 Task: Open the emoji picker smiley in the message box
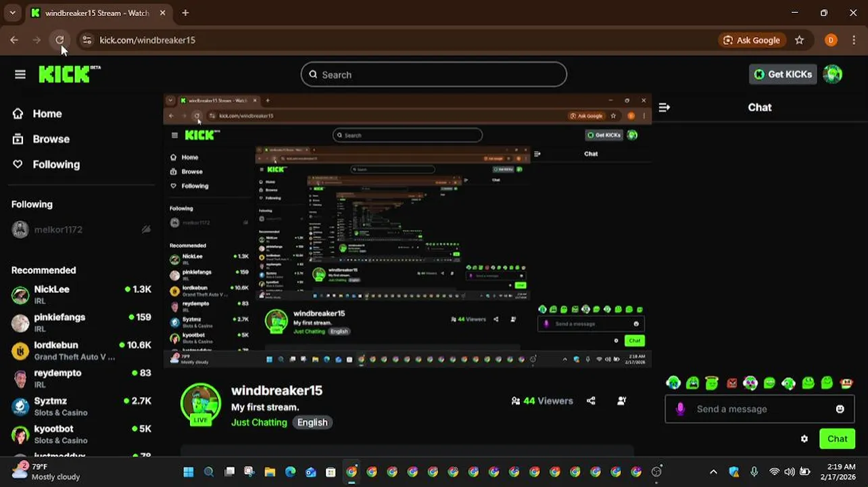point(840,409)
